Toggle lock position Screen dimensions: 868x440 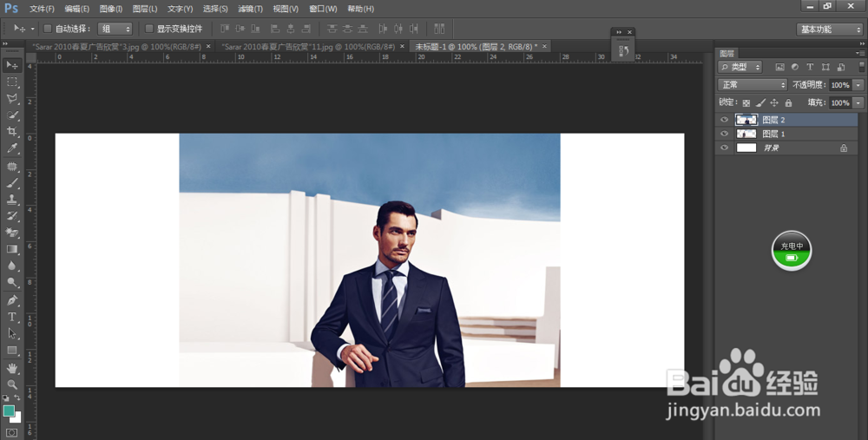tap(774, 102)
